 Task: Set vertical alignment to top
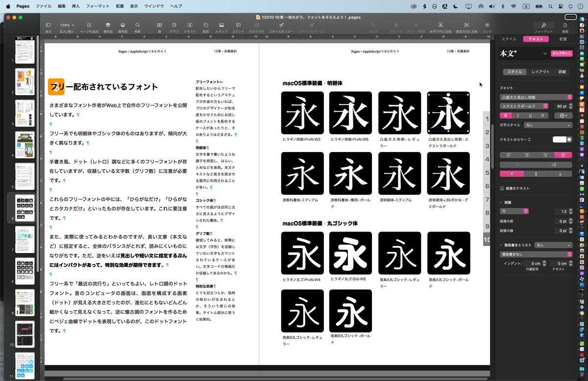(512, 174)
